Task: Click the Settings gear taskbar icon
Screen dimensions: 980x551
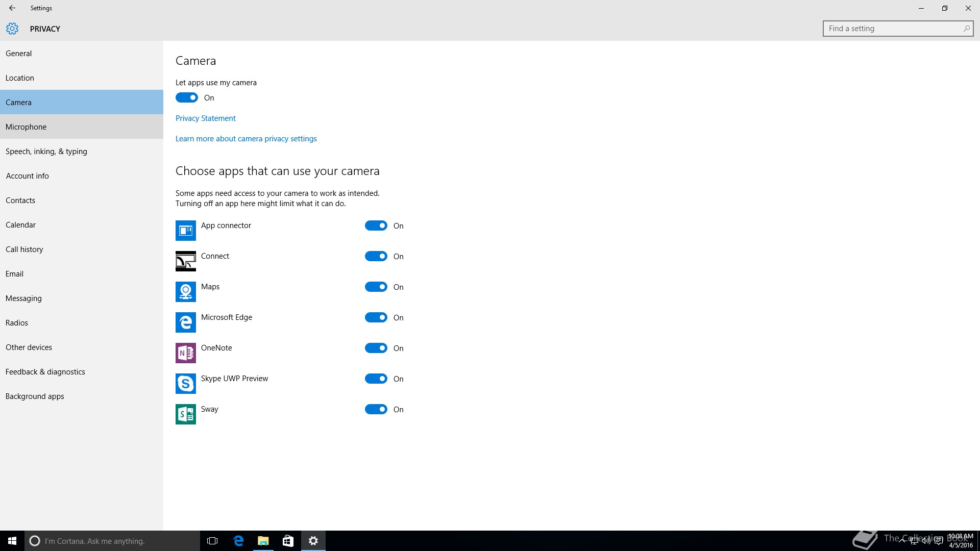Action: pos(313,541)
